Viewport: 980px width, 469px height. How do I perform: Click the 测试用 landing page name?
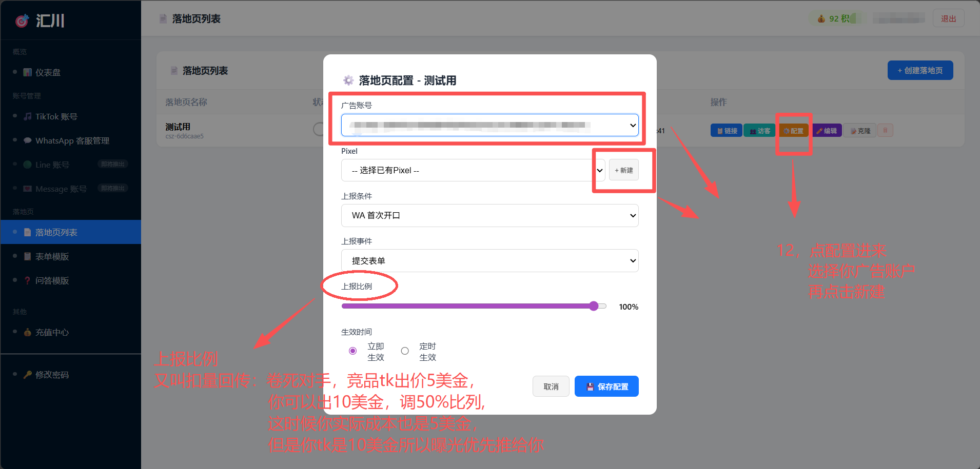click(x=178, y=127)
